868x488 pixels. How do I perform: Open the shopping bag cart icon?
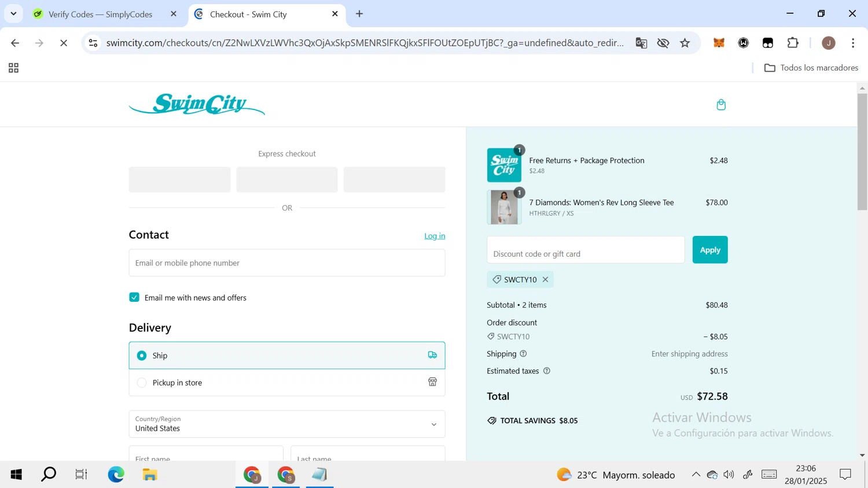pos(721,105)
